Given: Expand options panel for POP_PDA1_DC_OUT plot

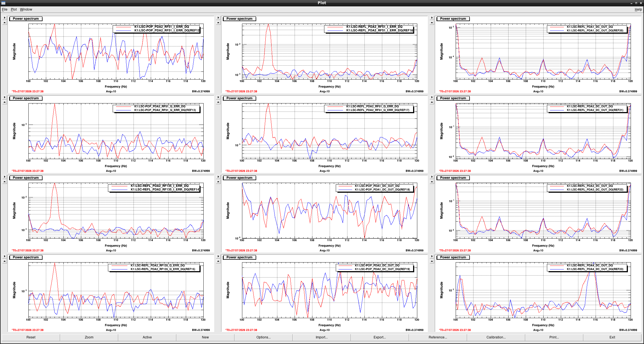Looking at the screenshot, I should pos(218,177).
